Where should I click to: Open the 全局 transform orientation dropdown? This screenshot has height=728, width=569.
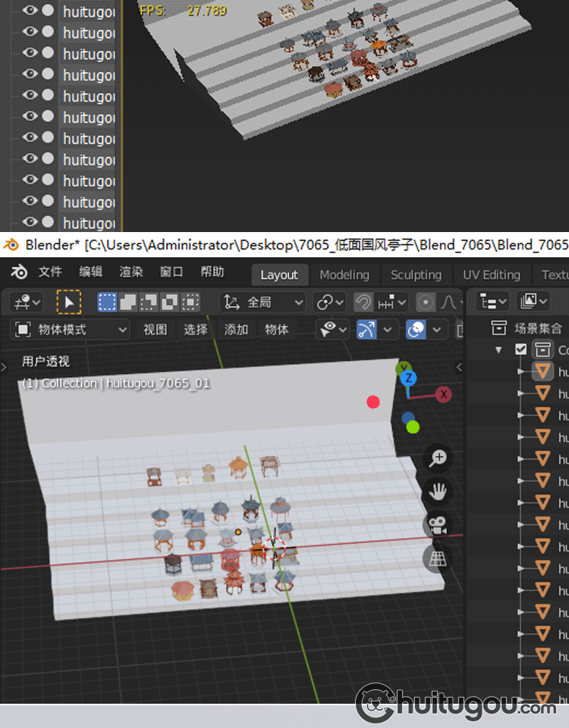[264, 302]
